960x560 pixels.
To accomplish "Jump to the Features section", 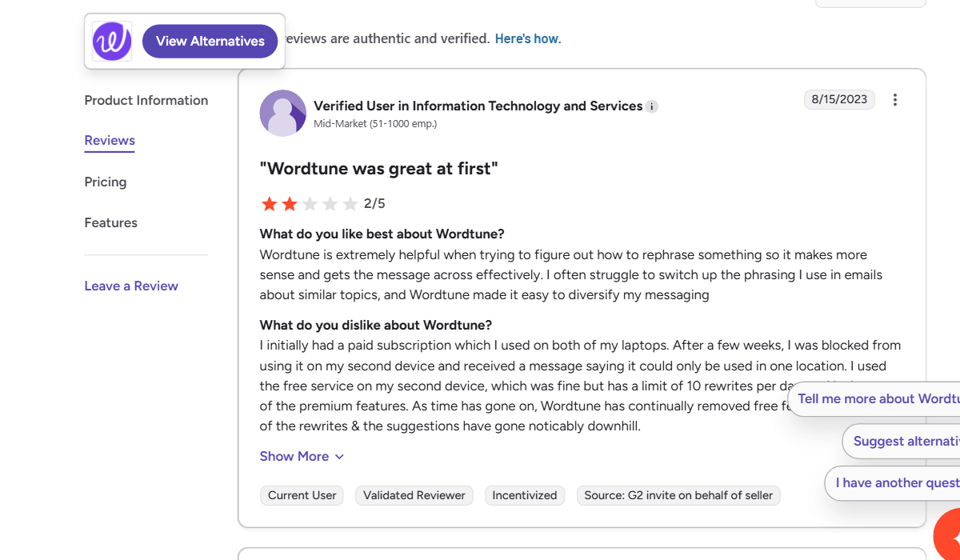I will 111,223.
